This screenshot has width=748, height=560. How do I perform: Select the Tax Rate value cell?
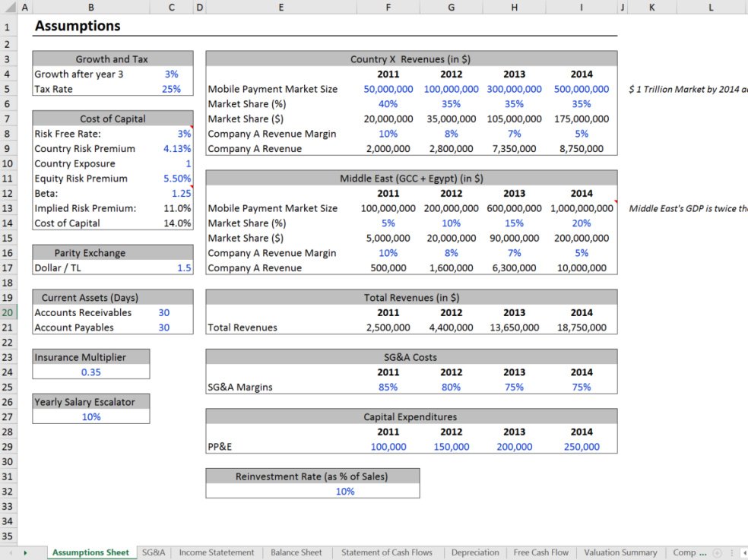tap(171, 89)
